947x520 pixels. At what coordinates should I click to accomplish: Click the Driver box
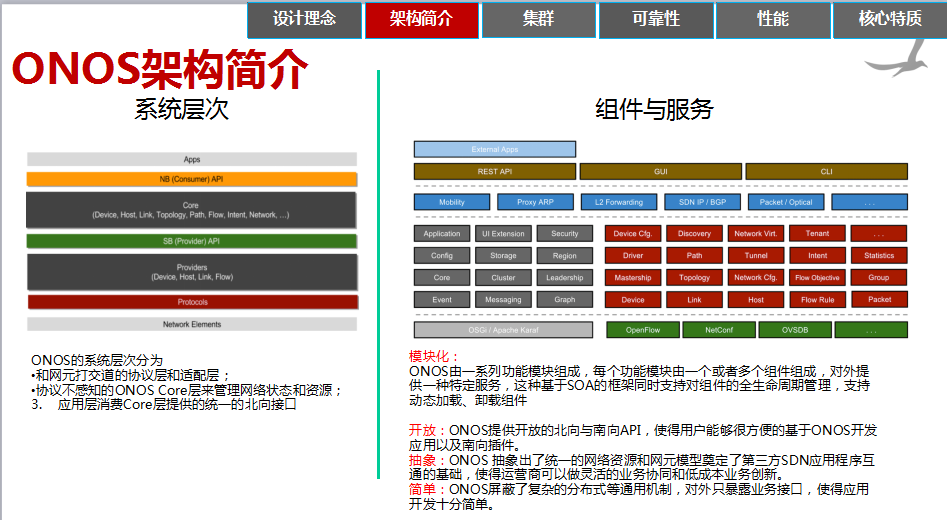[x=633, y=256]
